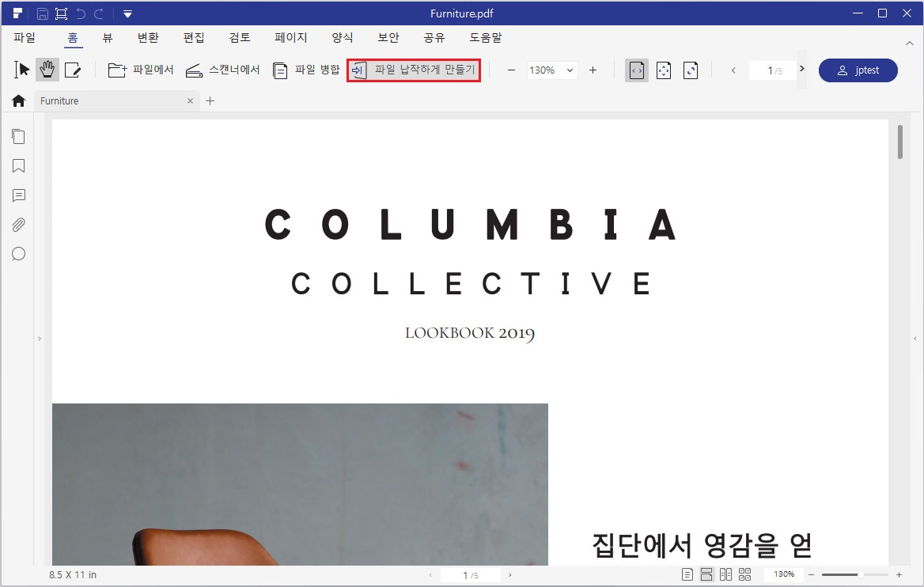The width and height of the screenshot is (924, 587).
Task: Toggle fit width view mode
Action: coord(637,70)
